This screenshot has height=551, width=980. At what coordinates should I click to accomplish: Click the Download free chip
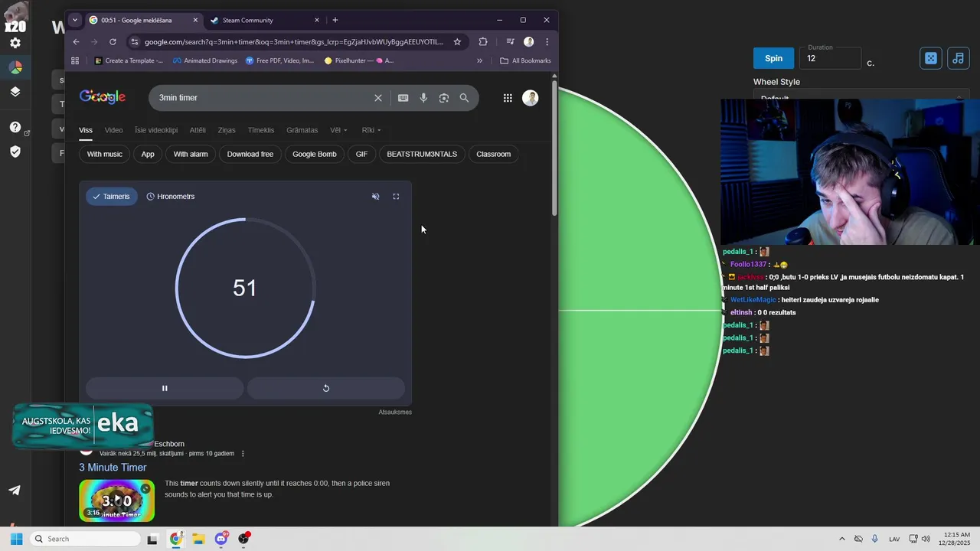pyautogui.click(x=250, y=154)
